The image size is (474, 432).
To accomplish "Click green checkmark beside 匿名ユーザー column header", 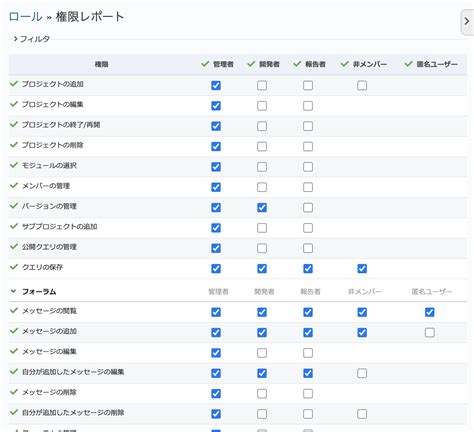I will pyautogui.click(x=408, y=64).
